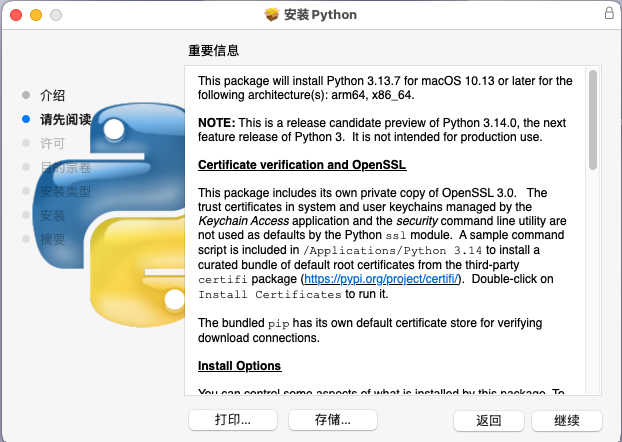
Task: Select the 安装 step in the sidebar
Action: [x=52, y=215]
